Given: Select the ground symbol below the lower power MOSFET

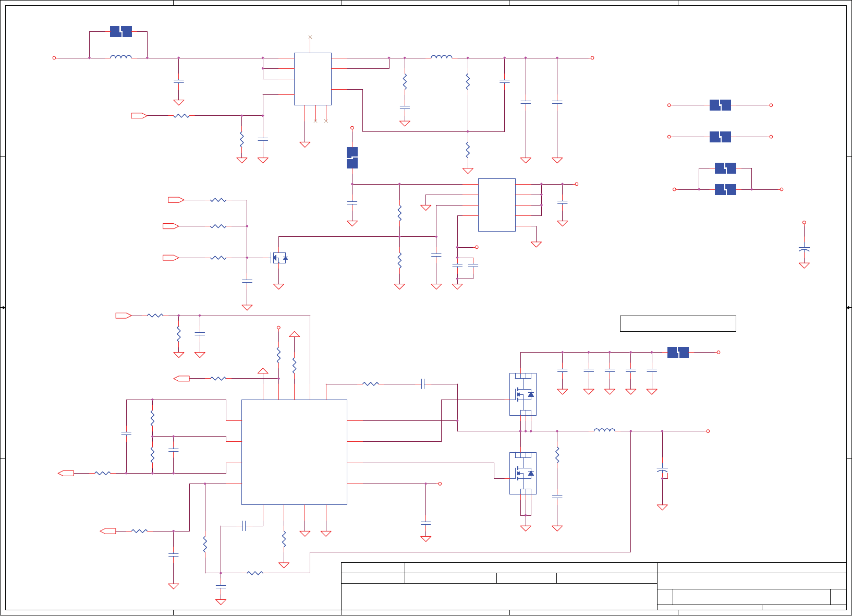Looking at the screenshot, I should tap(526, 528).
